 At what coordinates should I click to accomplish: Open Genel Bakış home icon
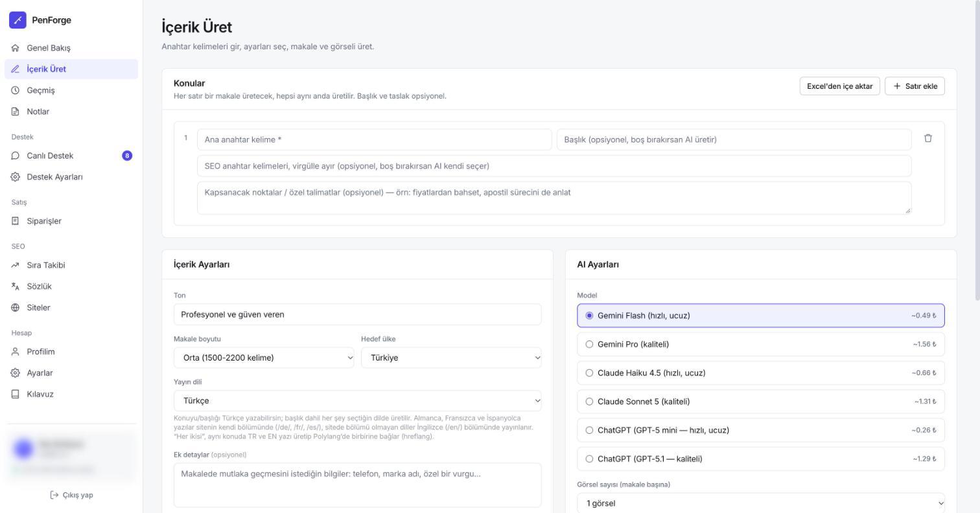[16, 48]
